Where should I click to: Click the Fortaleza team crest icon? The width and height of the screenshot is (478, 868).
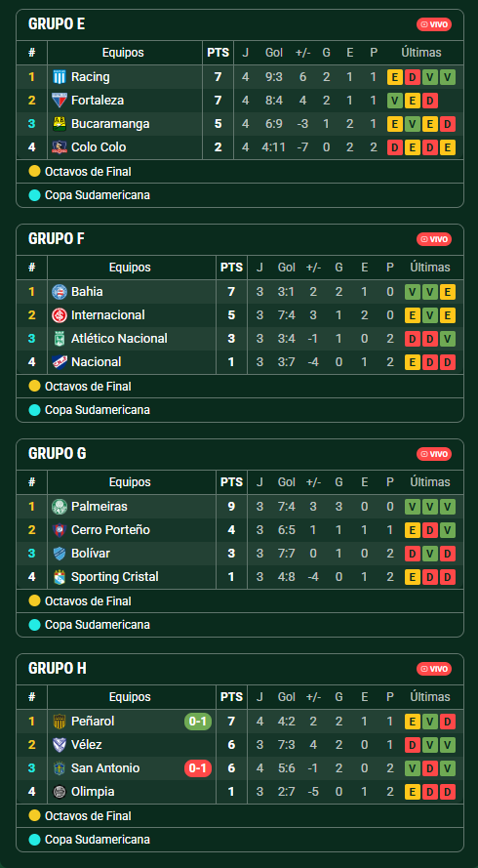[x=60, y=101]
